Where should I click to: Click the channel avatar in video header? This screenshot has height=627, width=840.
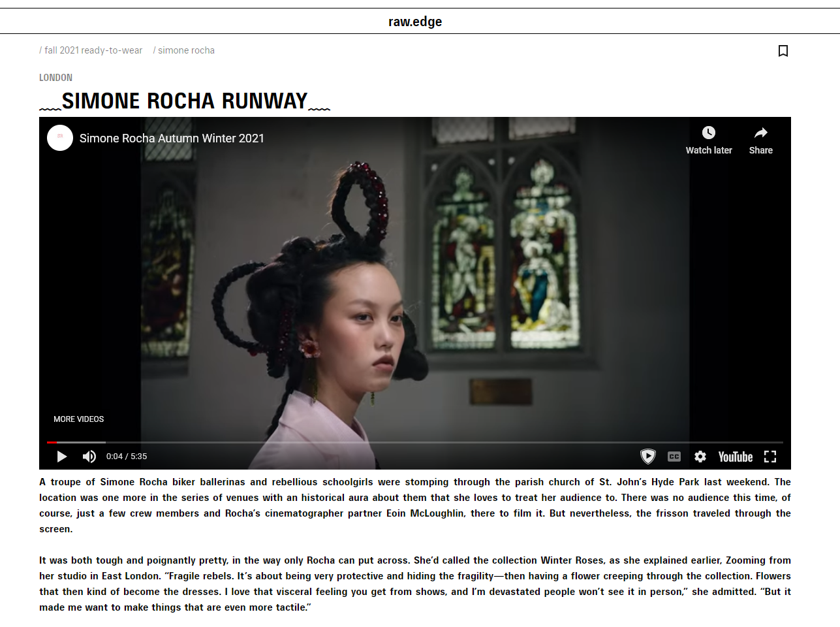(x=60, y=138)
